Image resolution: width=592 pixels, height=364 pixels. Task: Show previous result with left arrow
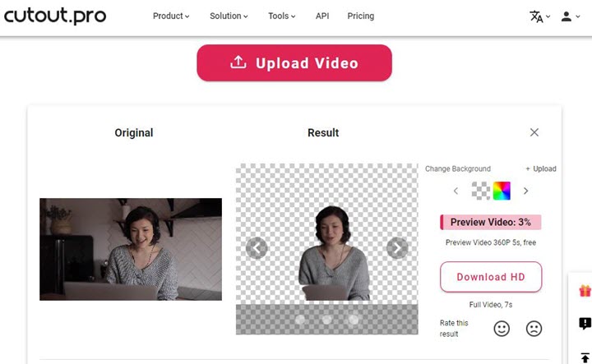click(x=257, y=248)
